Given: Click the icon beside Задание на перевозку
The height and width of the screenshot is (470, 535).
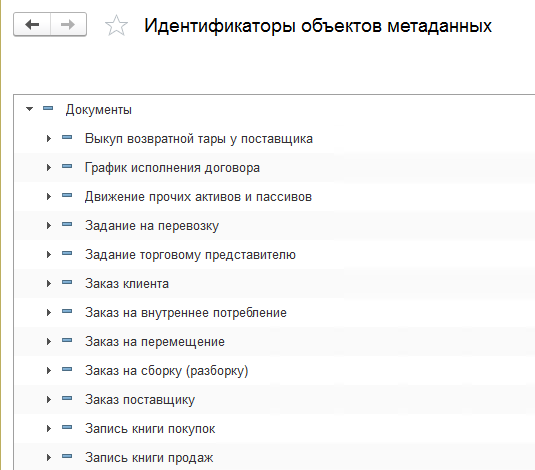Looking at the screenshot, I should click(67, 224).
